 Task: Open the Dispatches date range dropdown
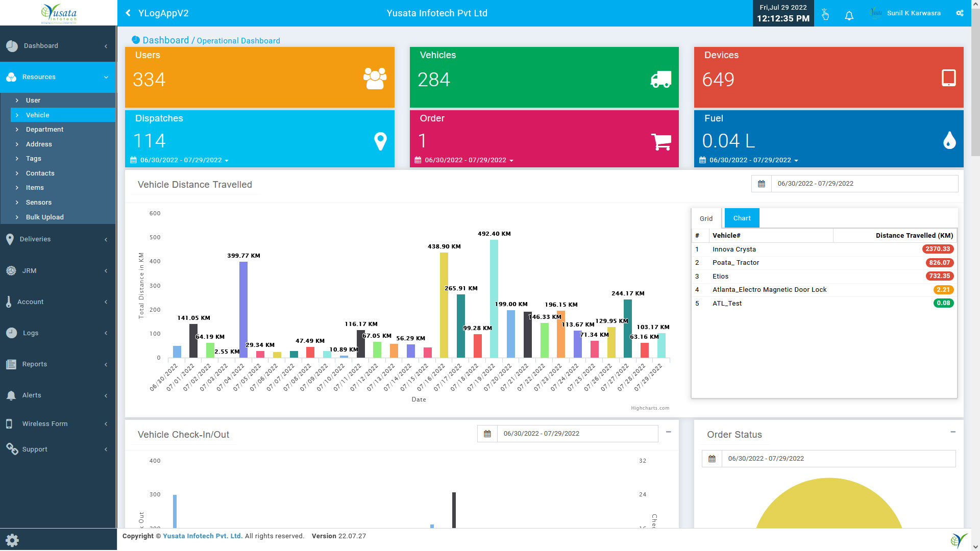(180, 160)
